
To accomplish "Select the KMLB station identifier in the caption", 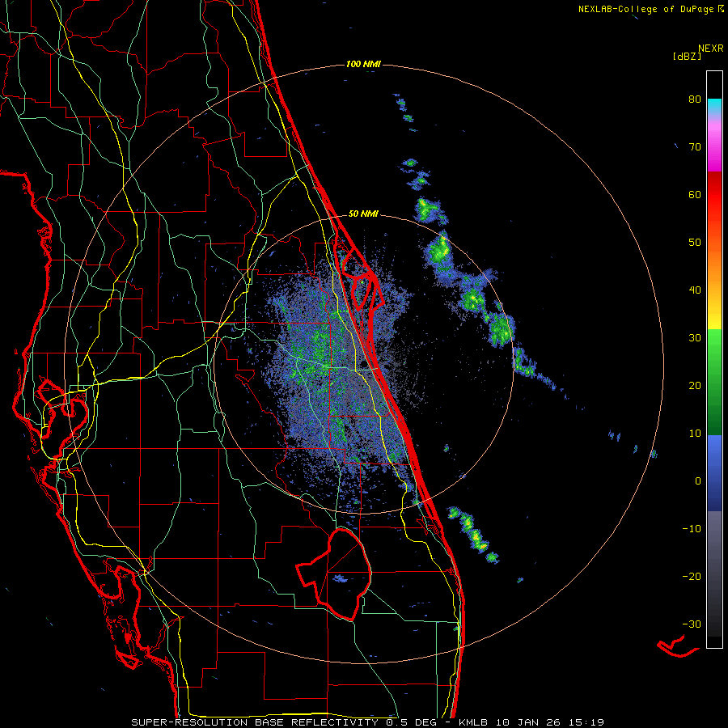I will point(475,722).
